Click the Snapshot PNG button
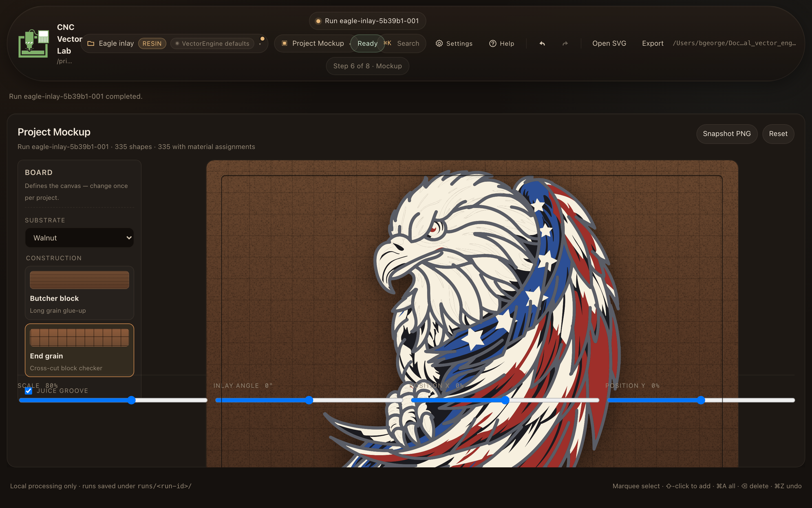This screenshot has height=508, width=812. click(x=727, y=134)
